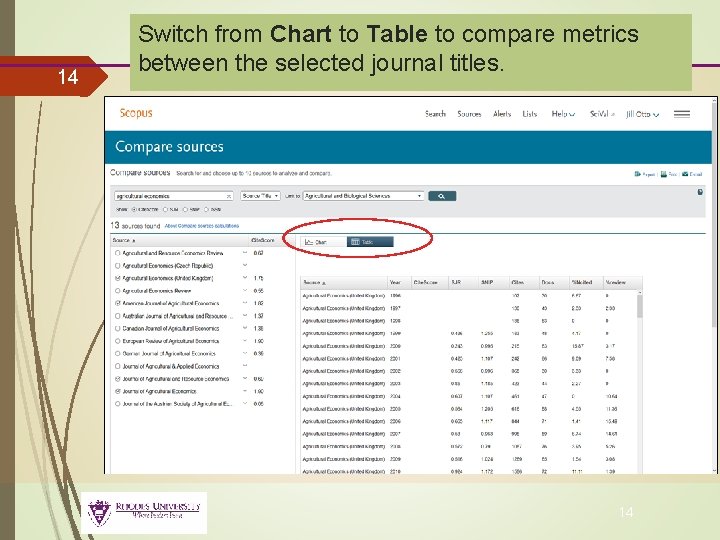Sort by the source list's Source header
The width and height of the screenshot is (720, 540).
tap(124, 240)
